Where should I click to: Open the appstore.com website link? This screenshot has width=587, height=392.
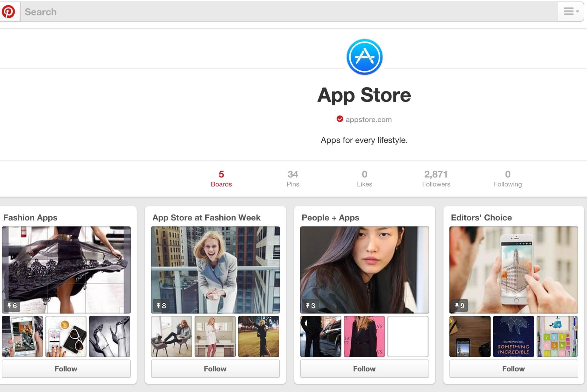tap(369, 119)
